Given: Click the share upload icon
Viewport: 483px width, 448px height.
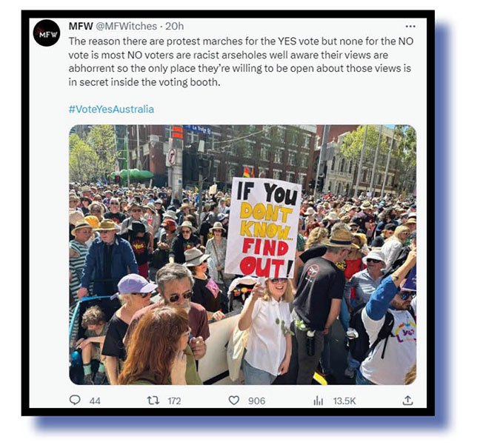Looking at the screenshot, I should [407, 401].
